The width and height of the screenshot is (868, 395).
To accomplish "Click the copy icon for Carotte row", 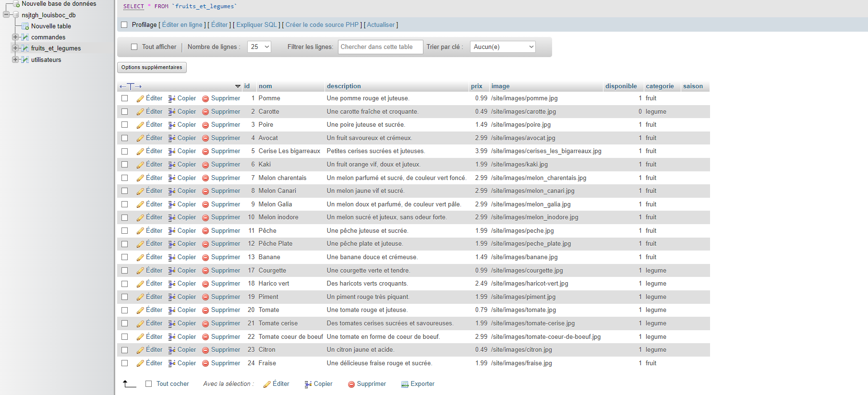I will (172, 112).
